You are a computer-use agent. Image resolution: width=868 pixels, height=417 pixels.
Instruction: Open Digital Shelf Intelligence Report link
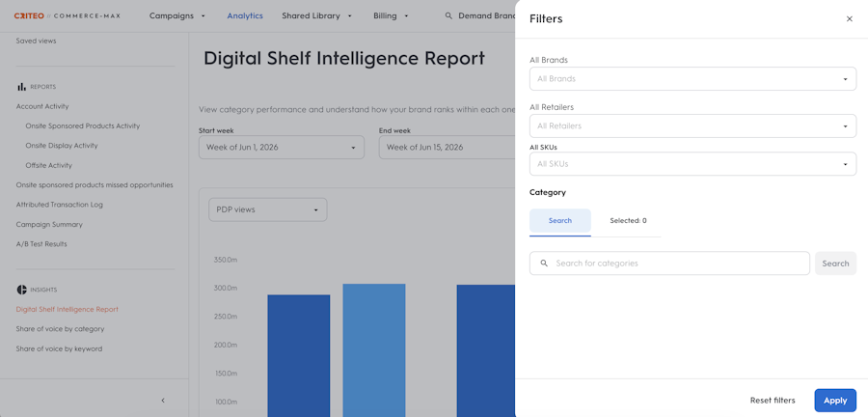tap(67, 310)
